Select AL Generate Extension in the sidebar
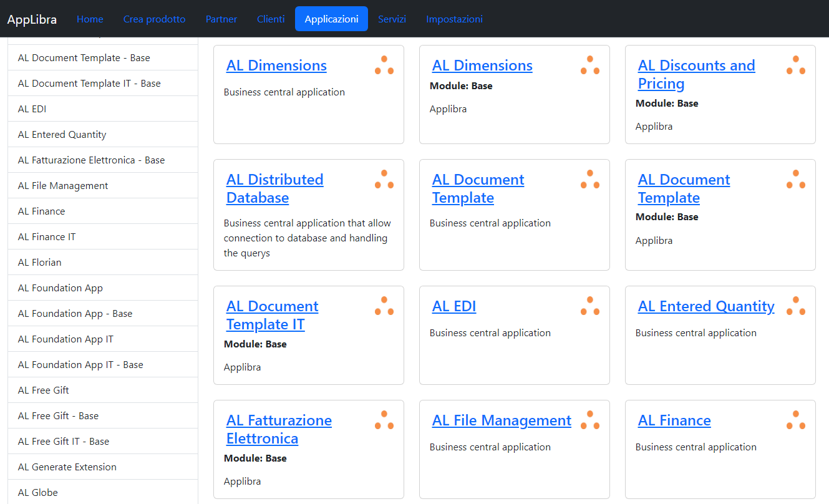Image resolution: width=829 pixels, height=504 pixels. coord(67,467)
